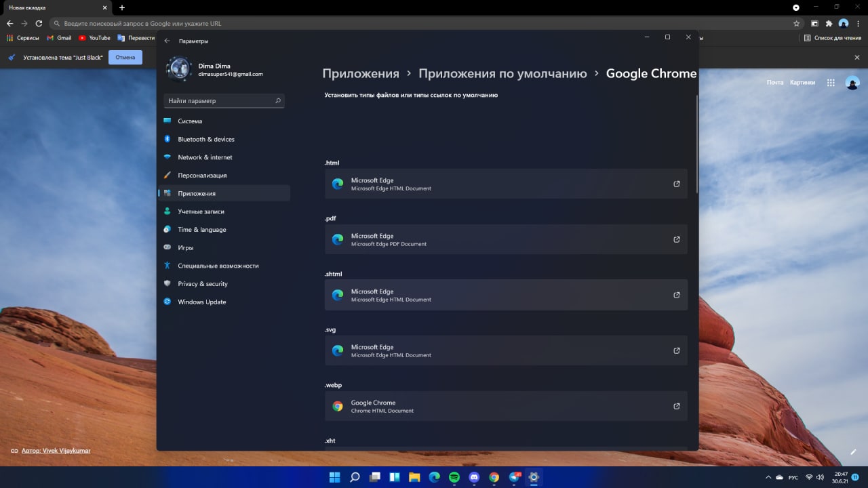The width and height of the screenshot is (868, 488).
Task: Reload the page in Chrome
Action: 39,23
